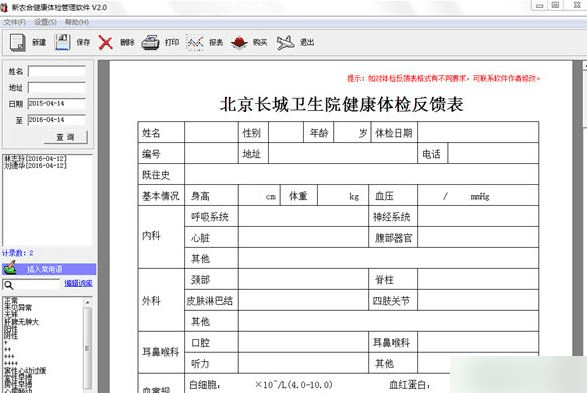Click the empty 电话 value cell
The image size is (587, 393).
pyautogui.click(x=493, y=153)
